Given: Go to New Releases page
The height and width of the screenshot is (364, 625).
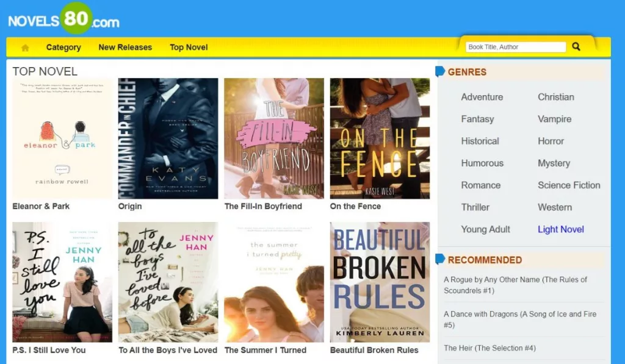Looking at the screenshot, I should click(125, 47).
